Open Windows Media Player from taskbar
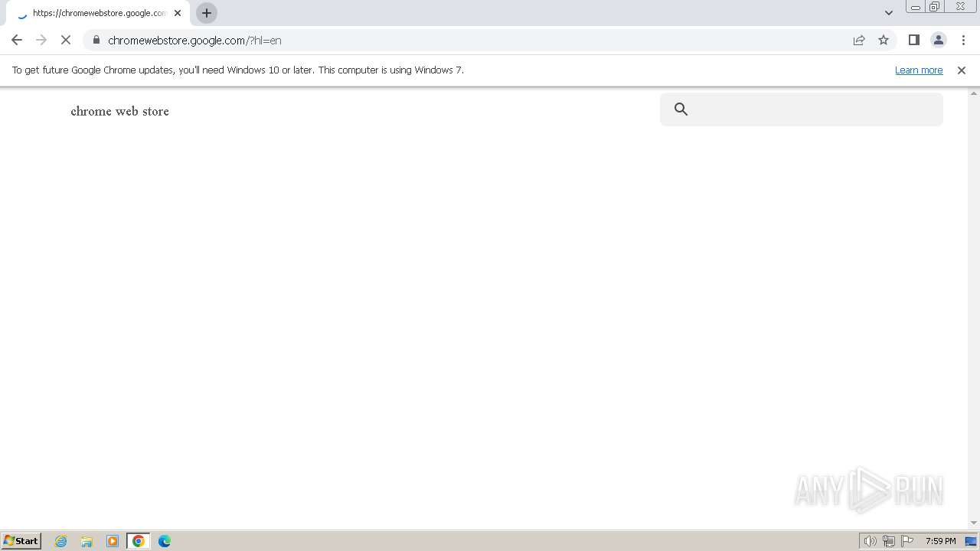 (x=113, y=541)
